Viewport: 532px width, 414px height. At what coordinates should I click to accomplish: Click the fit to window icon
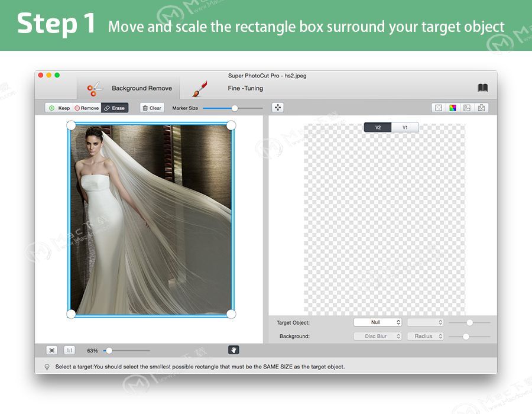52,350
